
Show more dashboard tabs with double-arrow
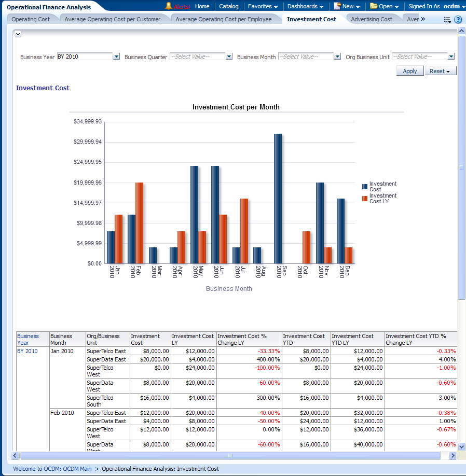pos(423,19)
